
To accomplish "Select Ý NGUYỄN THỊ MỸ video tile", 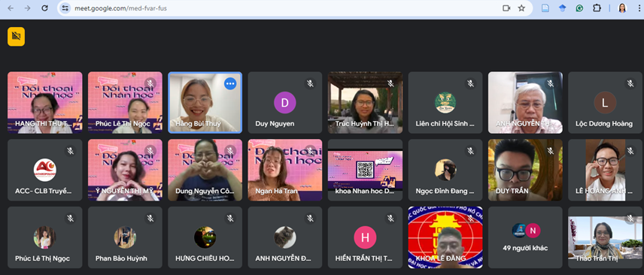I will (x=125, y=170).
